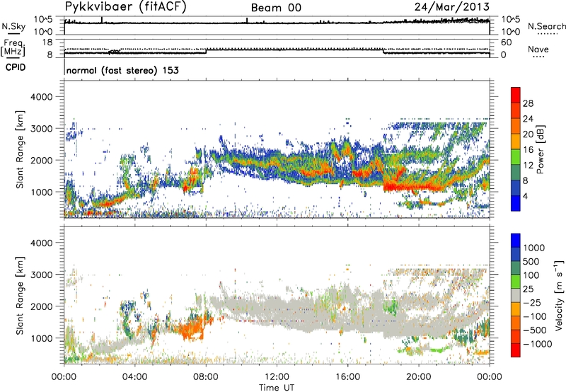Click the "04:00" time tick label
Image resolution: width=566 pixels, height=392 pixels.
(134, 377)
